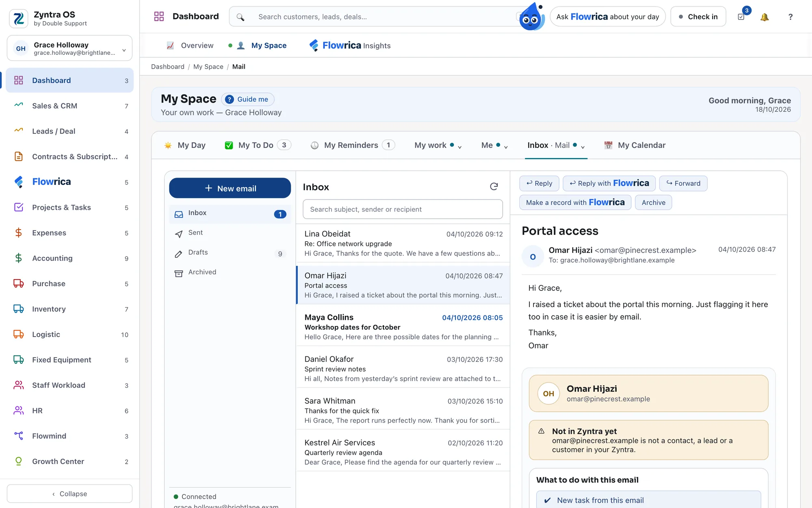
Task: Click the Flowrica water-drop mascot icon
Action: coord(531,17)
